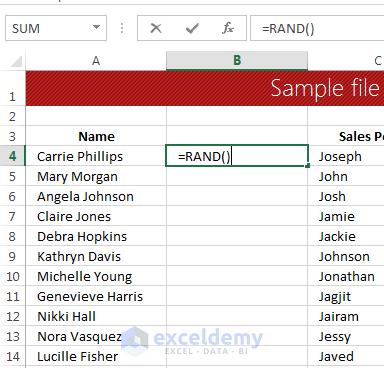The width and height of the screenshot is (384, 368).
Task: Select cell Jessy in column C
Action: coord(346,336)
